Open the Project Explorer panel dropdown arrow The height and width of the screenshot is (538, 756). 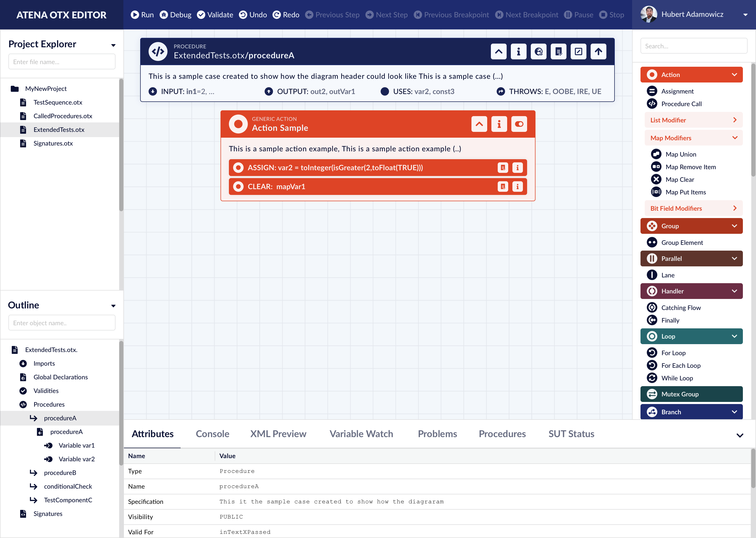[x=113, y=45]
